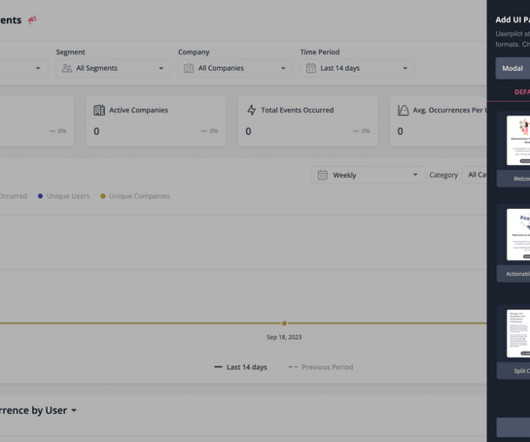Toggle the Unique Users legend series
This screenshot has height=442, width=530.
[64, 196]
